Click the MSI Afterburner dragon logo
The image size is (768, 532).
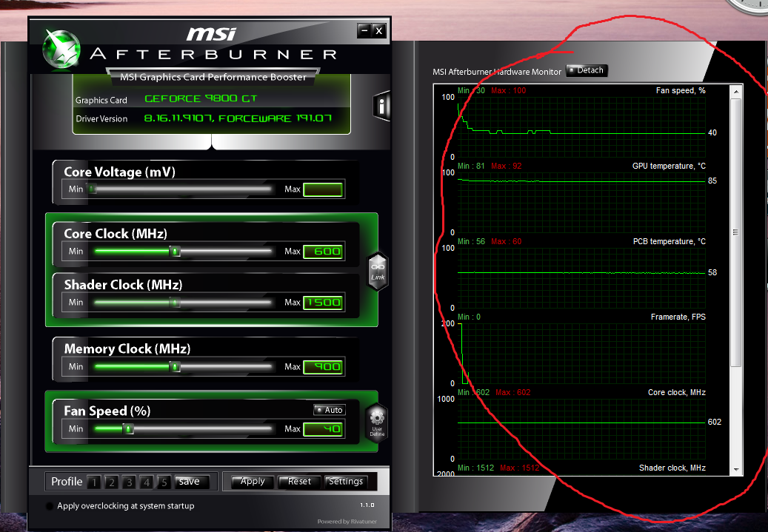pos(61,49)
